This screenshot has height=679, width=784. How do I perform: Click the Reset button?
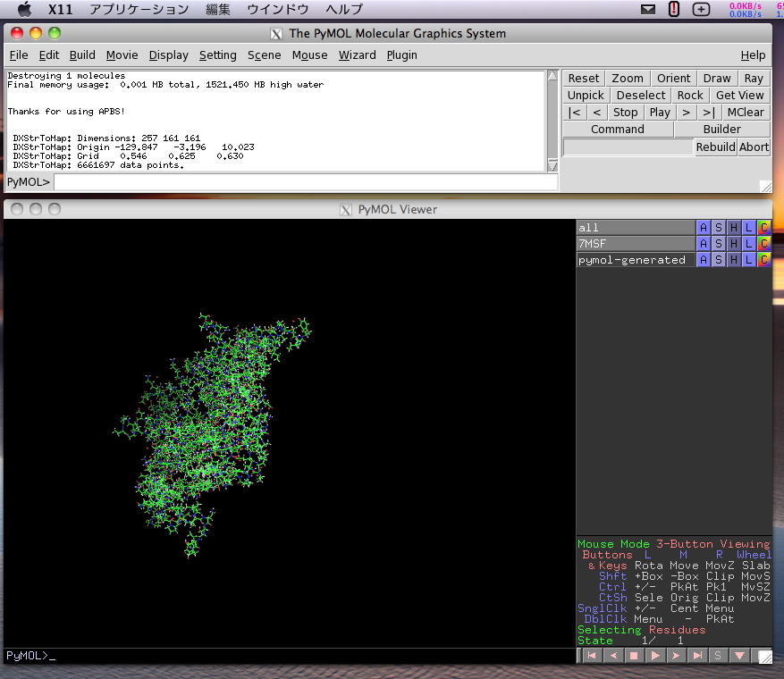(x=584, y=78)
